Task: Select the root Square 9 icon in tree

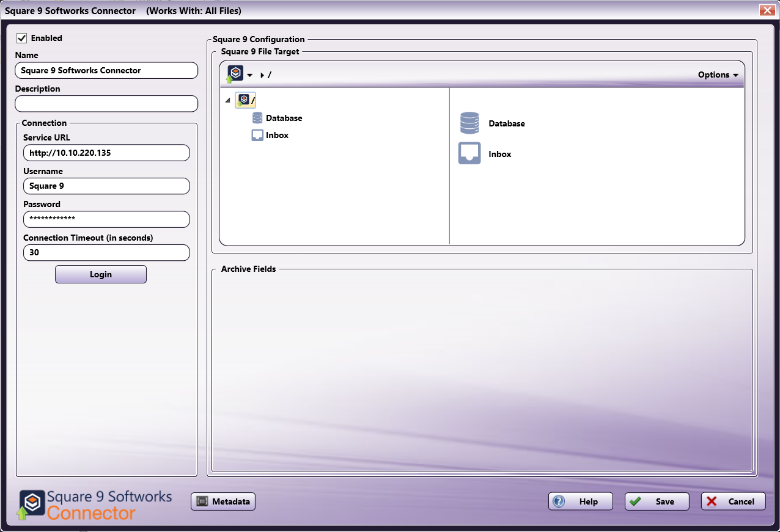Action: 243,100
